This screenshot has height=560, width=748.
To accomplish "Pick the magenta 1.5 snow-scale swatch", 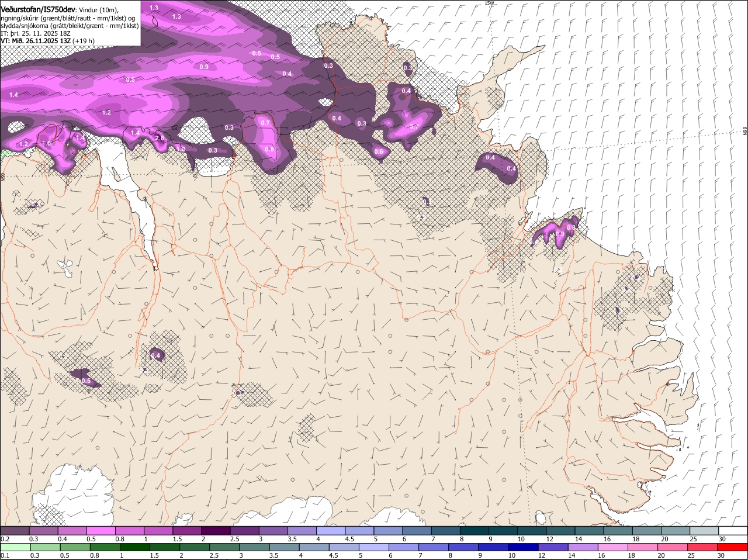I will tap(186, 531).
